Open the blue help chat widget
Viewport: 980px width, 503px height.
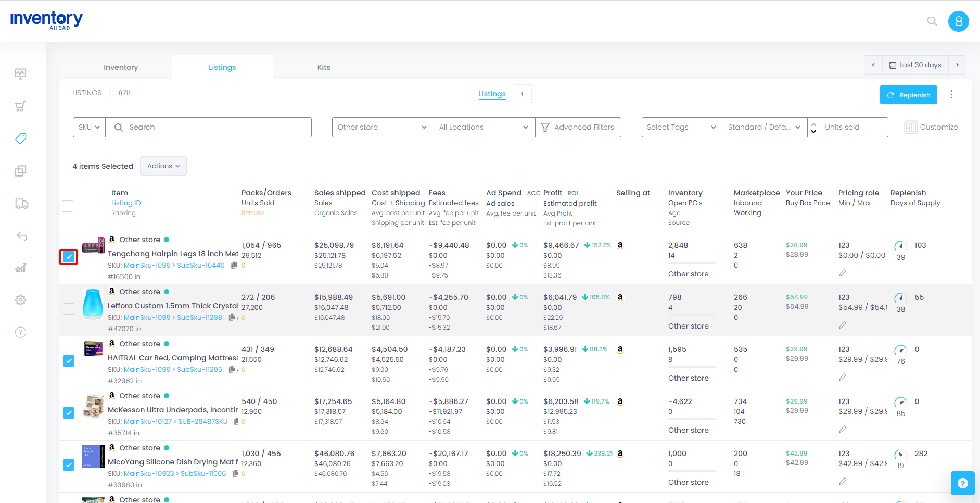(962, 483)
